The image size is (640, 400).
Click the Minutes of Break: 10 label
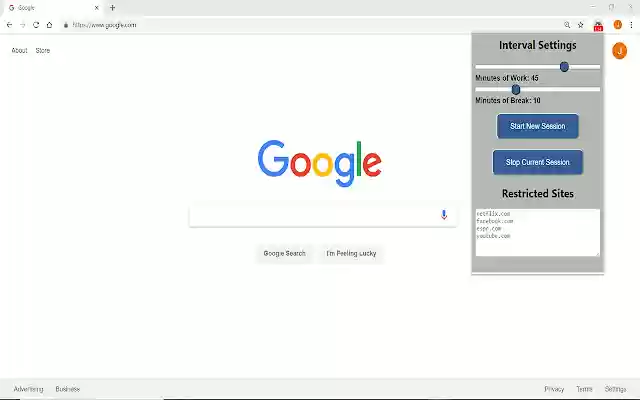(508, 100)
